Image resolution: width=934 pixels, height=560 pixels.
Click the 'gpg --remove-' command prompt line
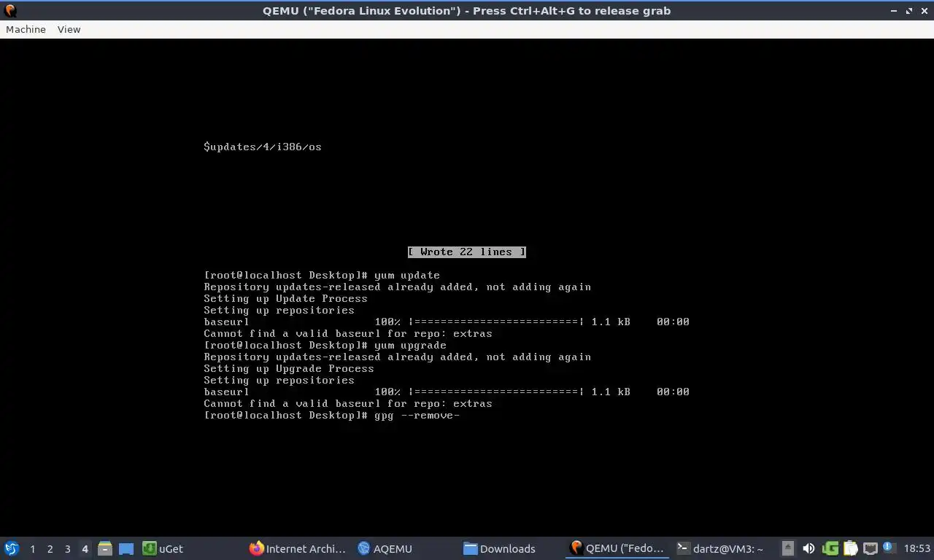[332, 415]
